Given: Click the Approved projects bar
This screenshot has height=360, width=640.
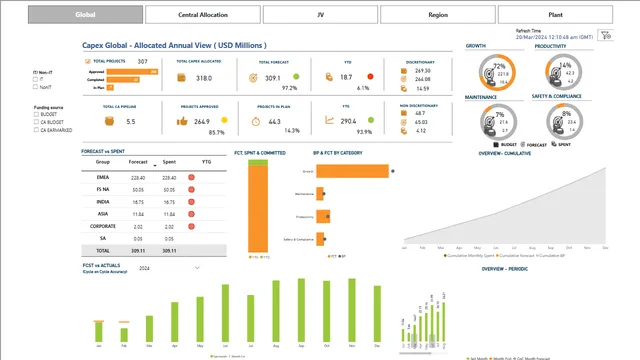Looking at the screenshot, I should coord(132,72).
